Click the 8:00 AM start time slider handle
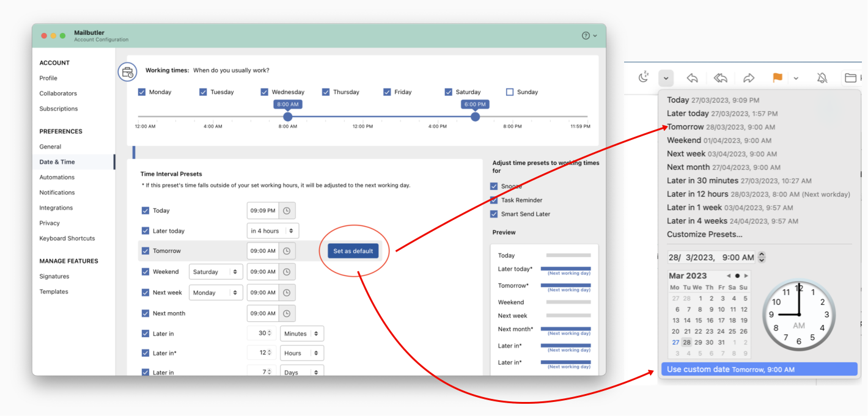 click(x=288, y=117)
